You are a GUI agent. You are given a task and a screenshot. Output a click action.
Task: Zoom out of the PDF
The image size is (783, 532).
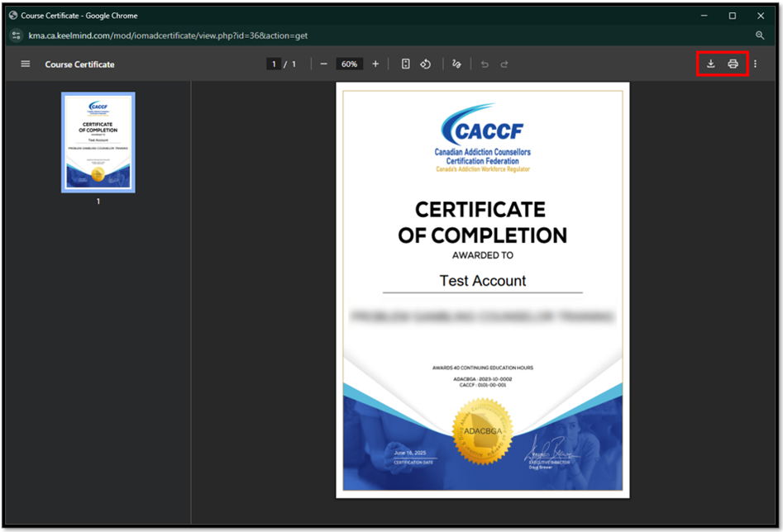(x=323, y=64)
